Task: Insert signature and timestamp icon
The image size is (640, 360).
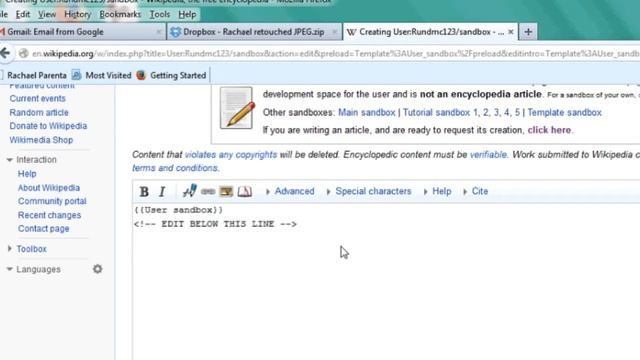Action: click(x=189, y=191)
